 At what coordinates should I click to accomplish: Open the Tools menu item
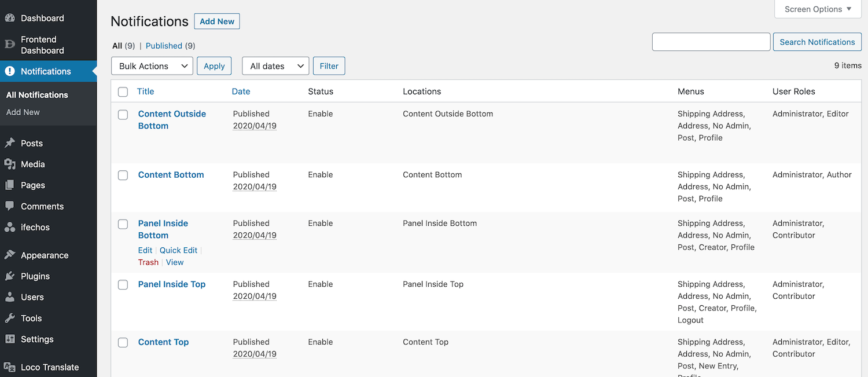click(49, 318)
